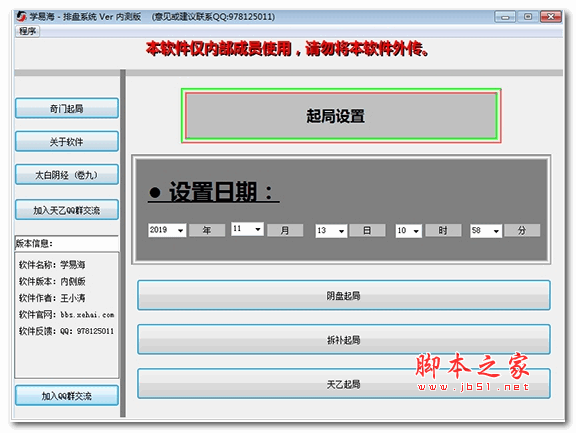Screen dimensions: 576x433
Task: Minimize the window
Action: click(505, 17)
